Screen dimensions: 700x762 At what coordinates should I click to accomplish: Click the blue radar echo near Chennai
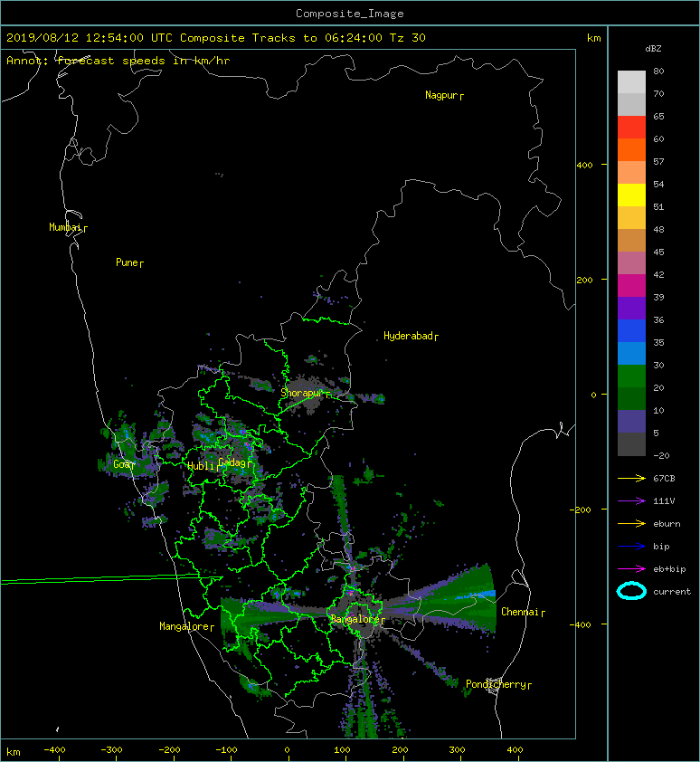[x=477, y=595]
